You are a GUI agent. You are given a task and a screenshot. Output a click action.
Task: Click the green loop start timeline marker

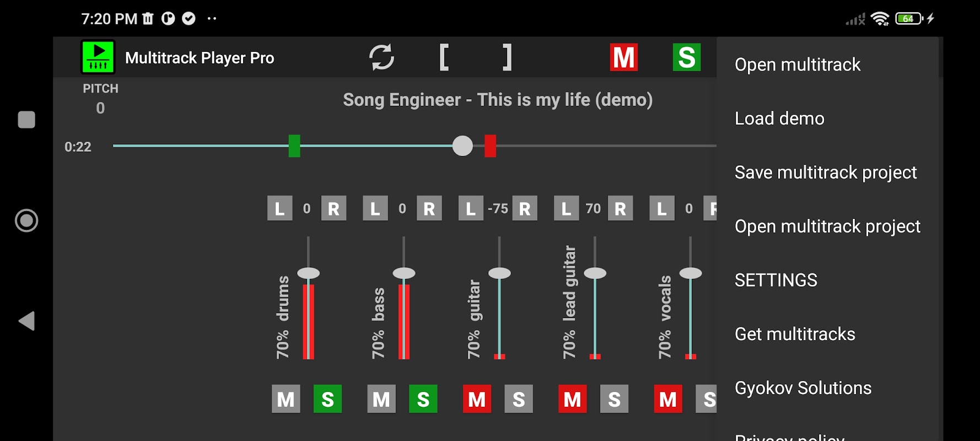(294, 146)
